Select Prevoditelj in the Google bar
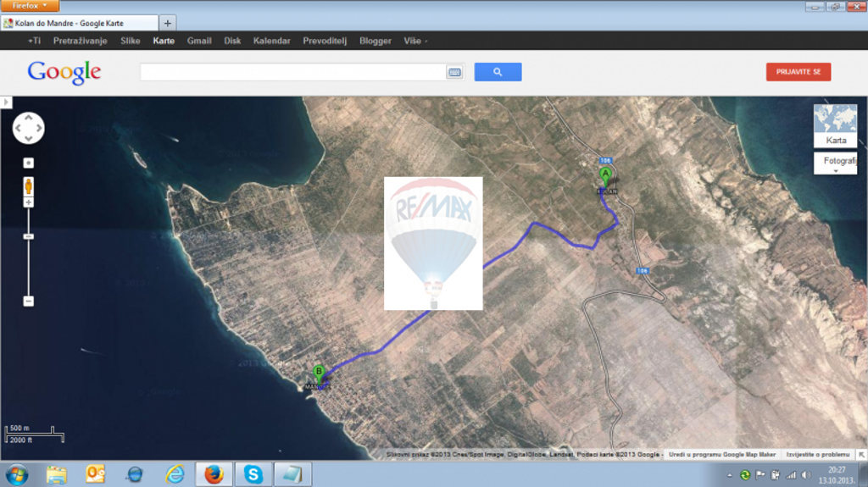Screen dimensions: 868x487 325,41
